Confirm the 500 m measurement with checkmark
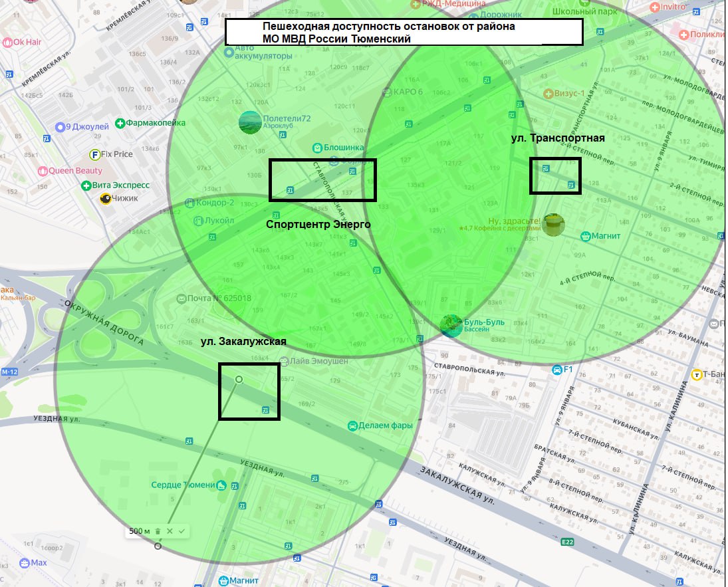Image resolution: width=728 pixels, height=587 pixels. click(x=182, y=531)
